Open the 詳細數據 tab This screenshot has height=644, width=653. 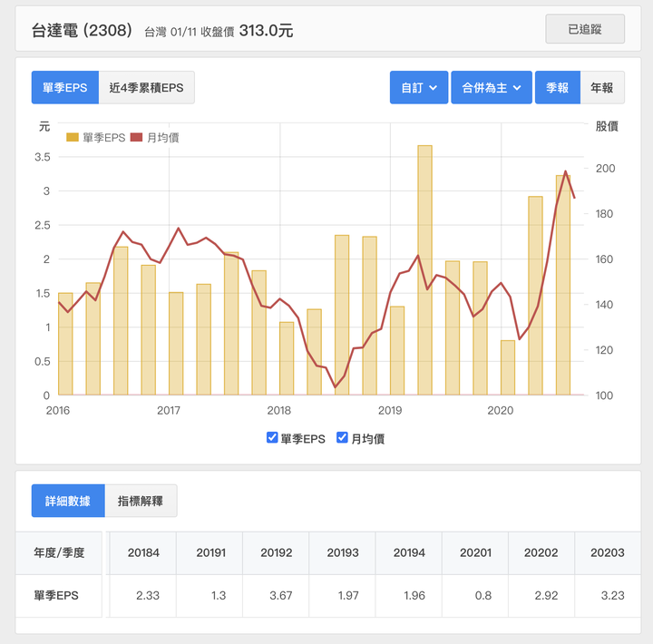coord(68,501)
